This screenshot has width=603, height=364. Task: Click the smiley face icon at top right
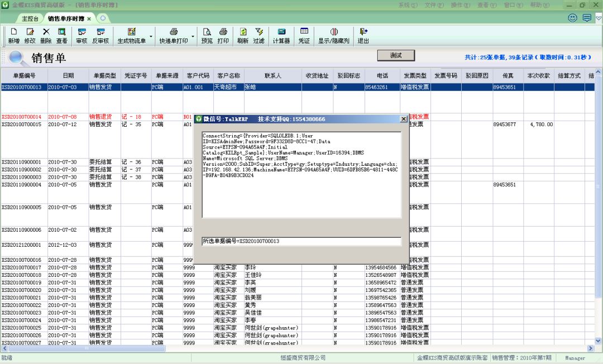coord(573,18)
